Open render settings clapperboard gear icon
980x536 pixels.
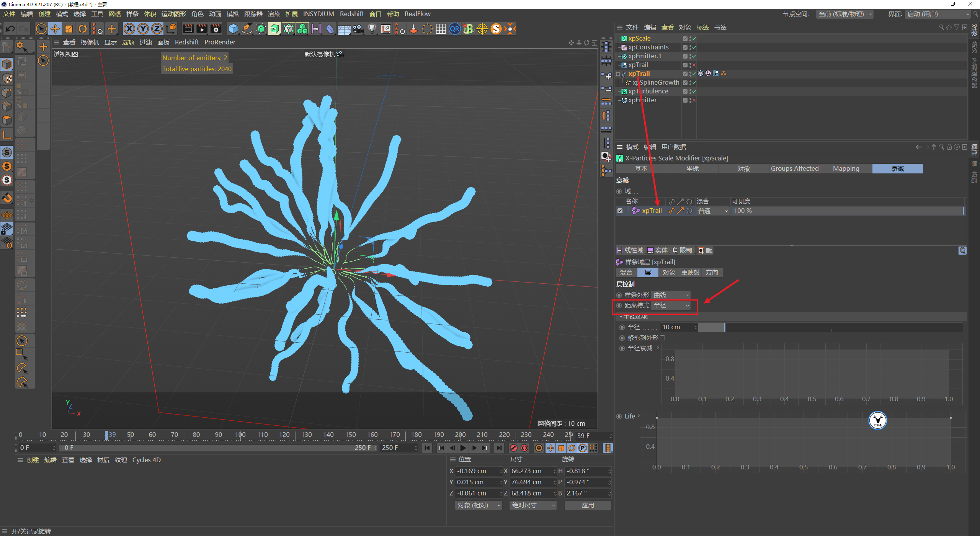pos(216,29)
